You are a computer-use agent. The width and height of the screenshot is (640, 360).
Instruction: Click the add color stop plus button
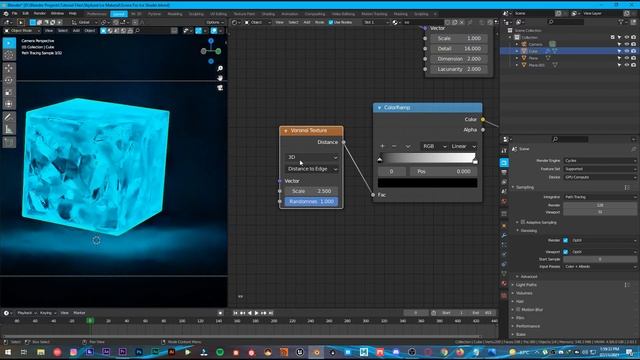click(382, 146)
